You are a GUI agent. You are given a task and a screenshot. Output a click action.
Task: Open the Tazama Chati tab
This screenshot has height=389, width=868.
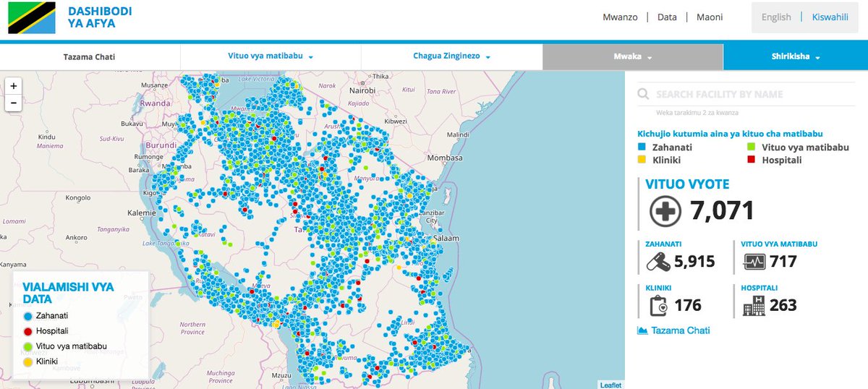point(90,57)
